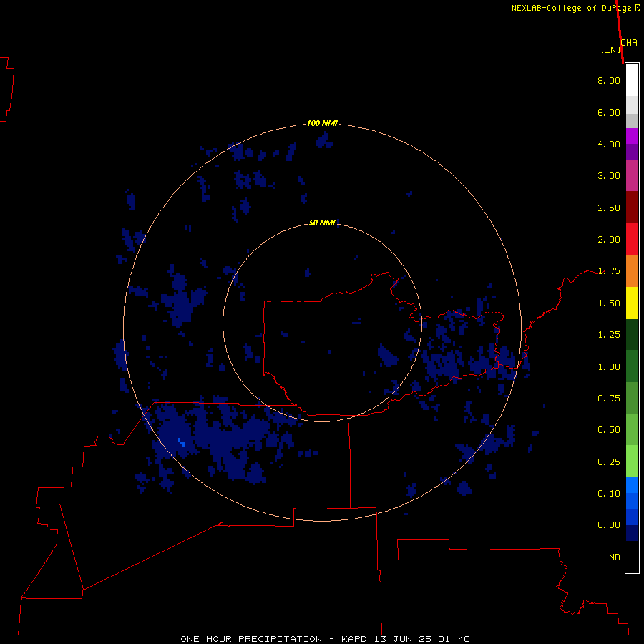Click the dark green 1.25 legend color
Viewport: 644px width, 644px height.
pyautogui.click(x=632, y=334)
